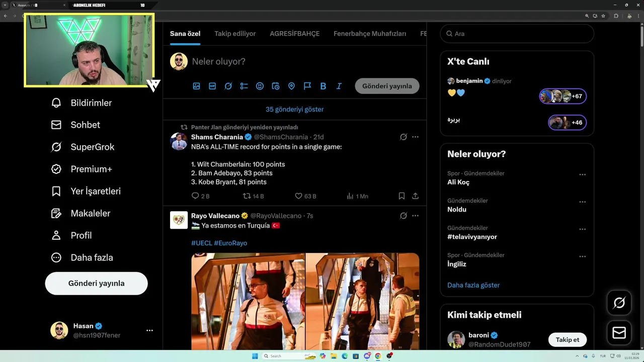Image resolution: width=644 pixels, height=362 pixels.
Task: Follow baroni with Takip et
Action: 568,340
